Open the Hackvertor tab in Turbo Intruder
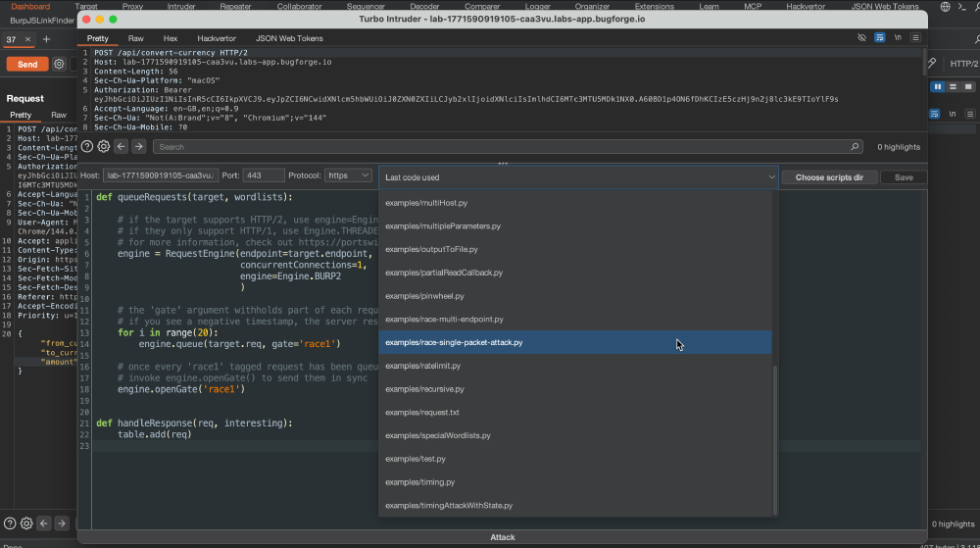Image resolution: width=980 pixels, height=548 pixels. tap(217, 38)
